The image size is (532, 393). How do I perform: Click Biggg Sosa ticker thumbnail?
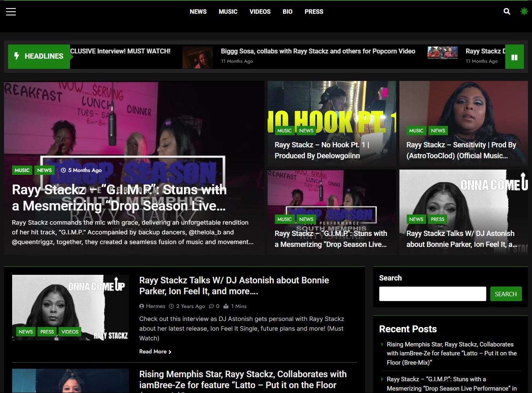tap(198, 57)
